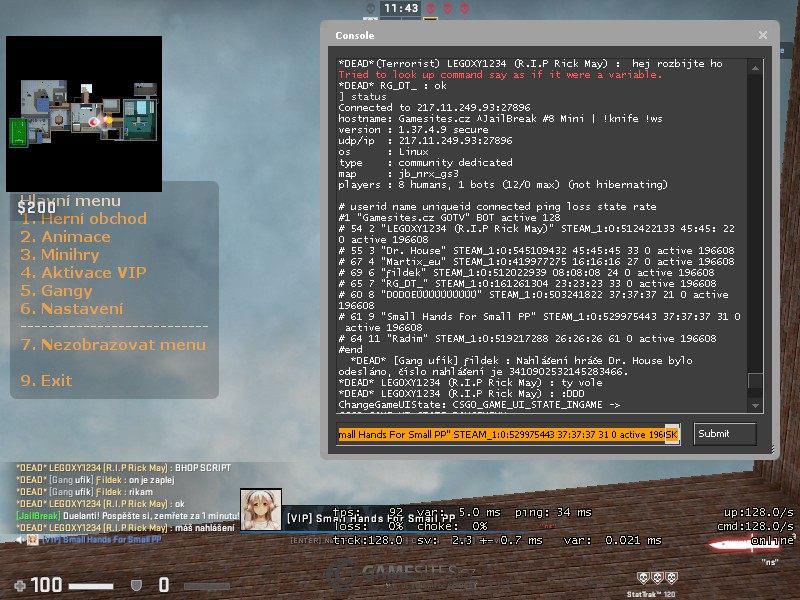Click the radar minimap
The height and width of the screenshot is (600, 800).
coord(84,113)
